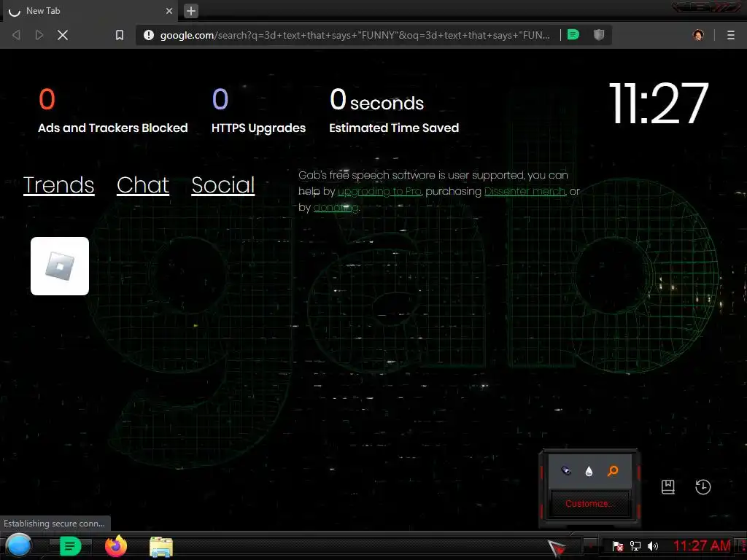
Task: Open the Chat link
Action: (x=143, y=184)
